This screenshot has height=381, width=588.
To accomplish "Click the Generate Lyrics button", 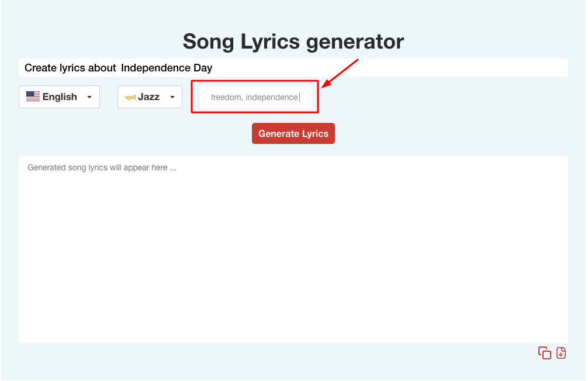I will coord(293,133).
